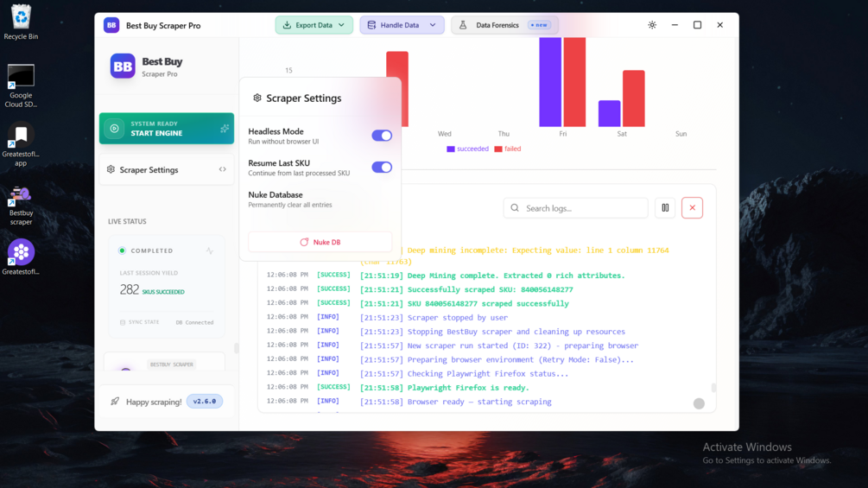Open the Export Data dropdown
The image size is (868, 488).
click(314, 25)
